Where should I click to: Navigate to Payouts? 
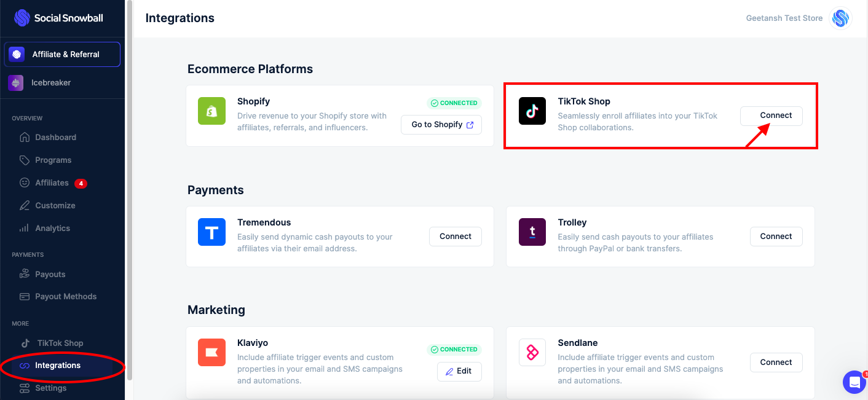click(x=50, y=274)
